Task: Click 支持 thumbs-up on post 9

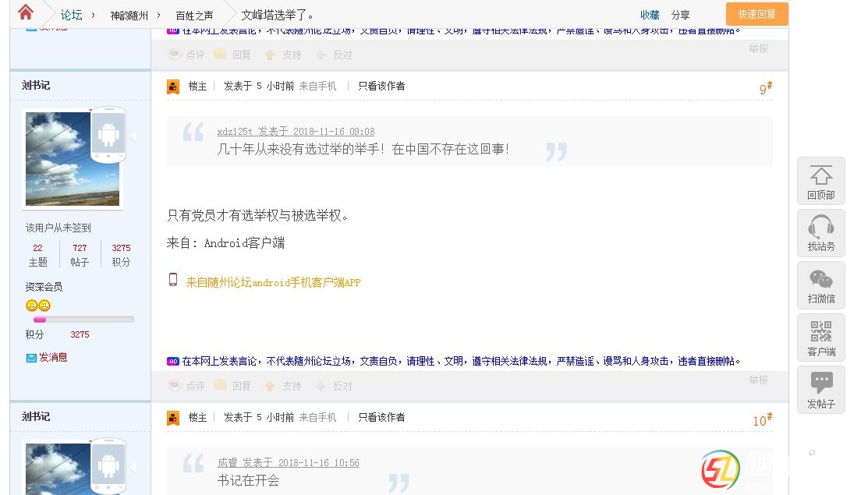Action: click(283, 386)
